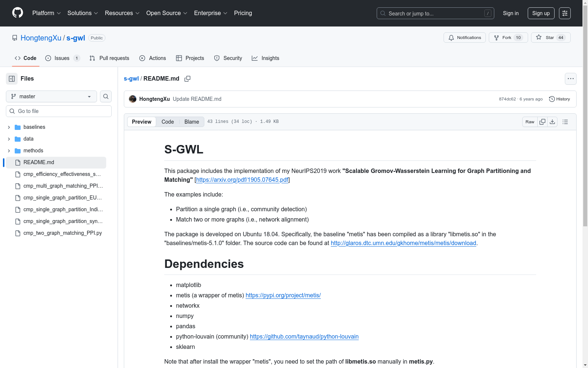Expand the Enterprise menu
Screen dimensions: 588x368
(x=211, y=13)
